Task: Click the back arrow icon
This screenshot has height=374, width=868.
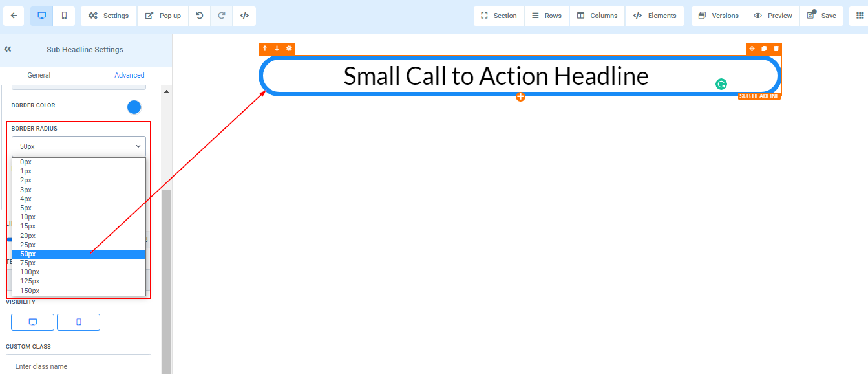Action: click(14, 16)
